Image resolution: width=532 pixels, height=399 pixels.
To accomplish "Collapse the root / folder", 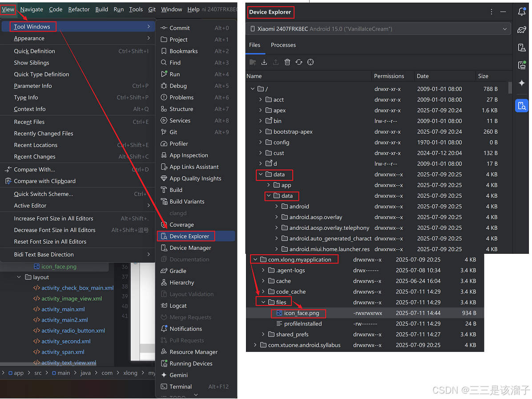I will [252, 89].
